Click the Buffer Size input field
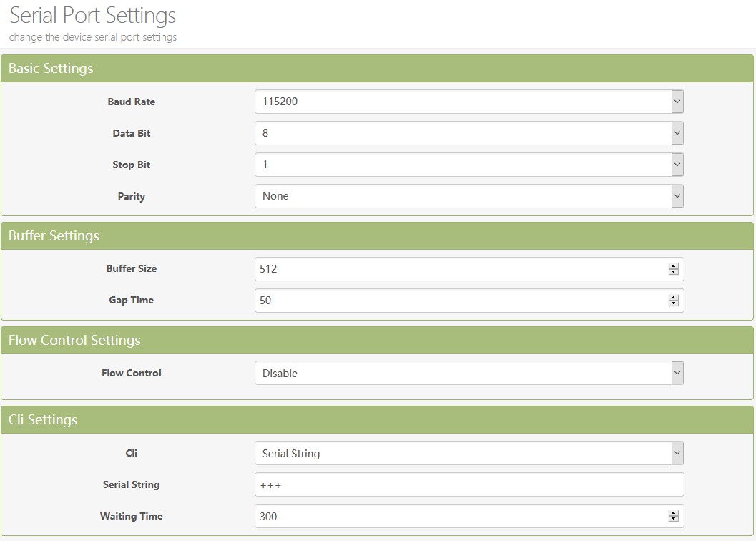 458,269
